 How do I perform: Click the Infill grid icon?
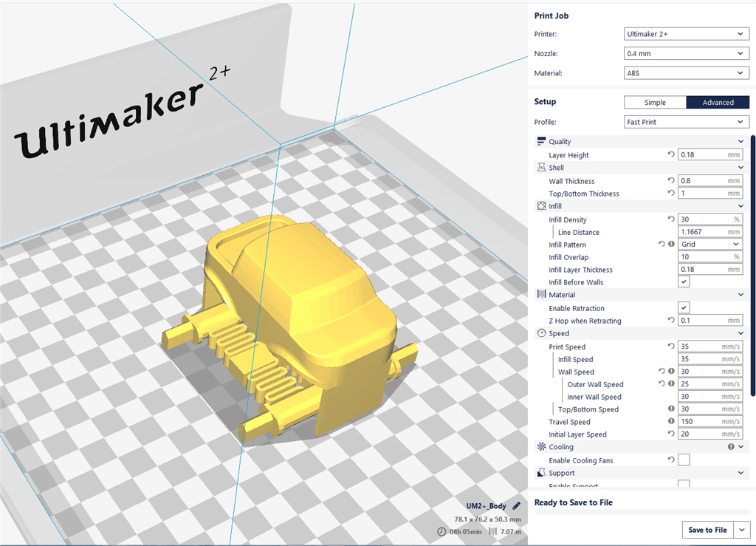tap(540, 206)
